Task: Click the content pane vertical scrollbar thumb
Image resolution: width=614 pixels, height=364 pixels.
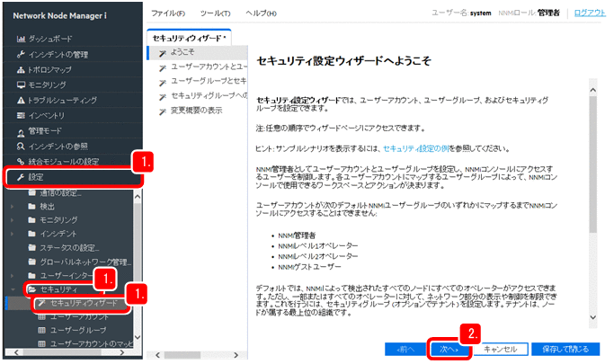Action: coord(592,164)
